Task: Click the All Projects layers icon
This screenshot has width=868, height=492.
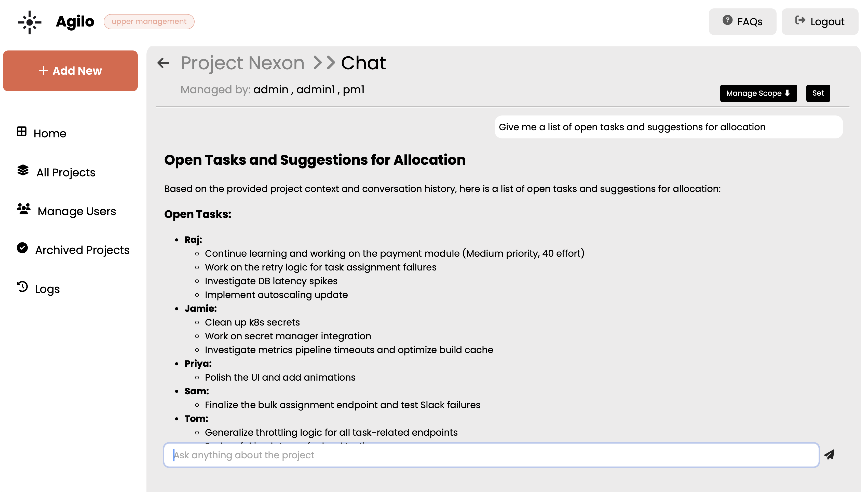Action: [23, 170]
